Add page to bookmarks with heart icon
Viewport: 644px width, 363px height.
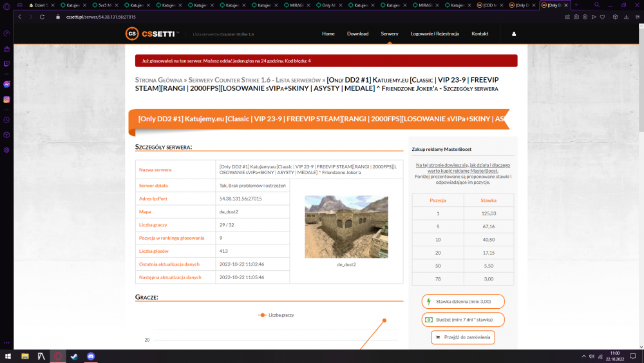click(x=603, y=17)
